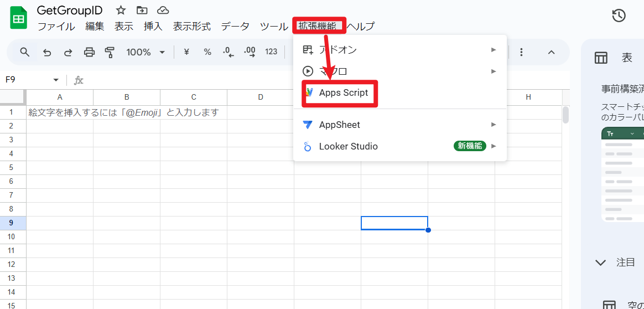The height and width of the screenshot is (309, 644).
Task: Open the 表示形式 menu
Action: tap(192, 27)
